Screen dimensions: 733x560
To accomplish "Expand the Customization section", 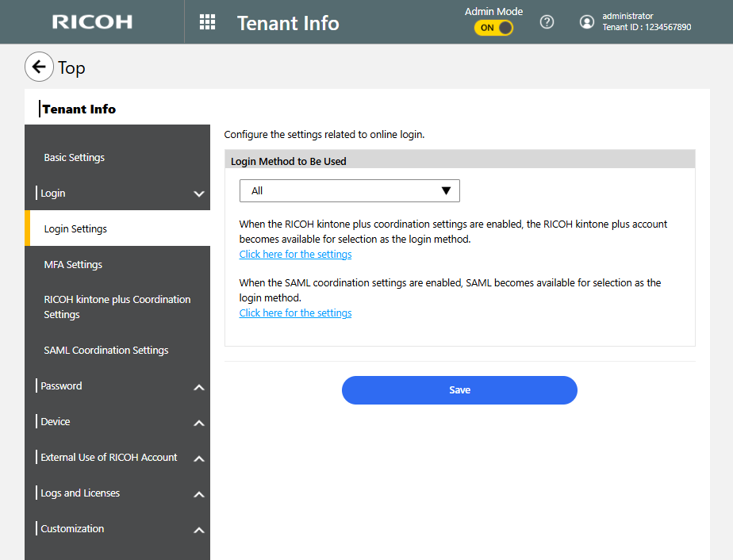I will (198, 530).
